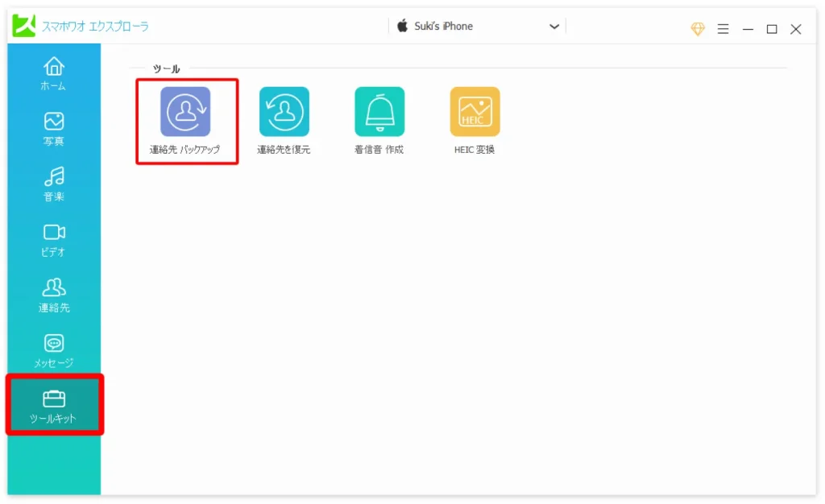Open the 連絡先 (Contacts) sidebar section
The height and width of the screenshot is (504, 825).
(54, 295)
